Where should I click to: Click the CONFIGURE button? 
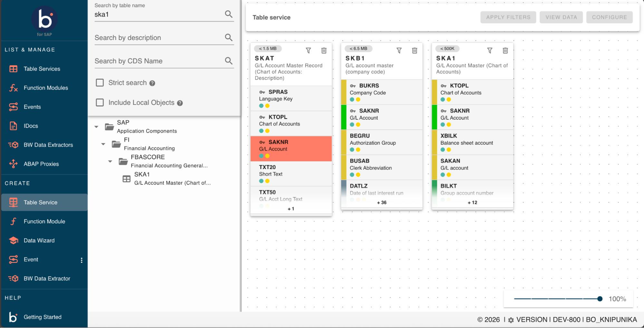pyautogui.click(x=609, y=17)
